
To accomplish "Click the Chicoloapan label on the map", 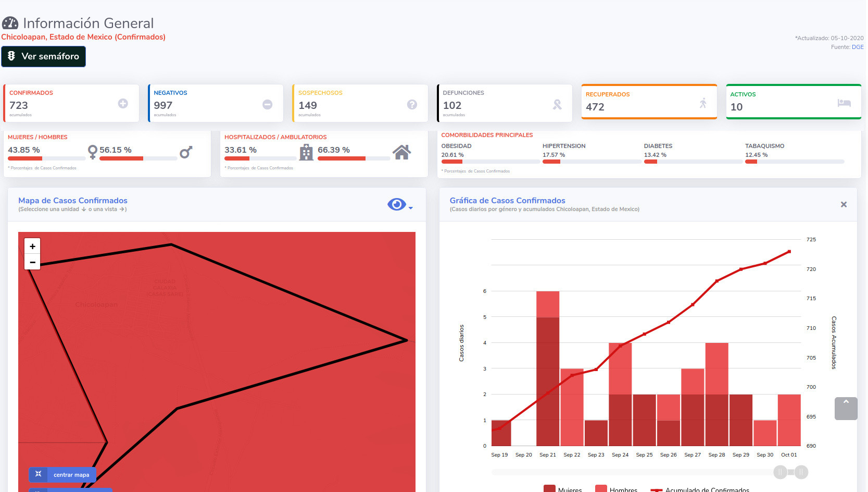I will pos(96,304).
